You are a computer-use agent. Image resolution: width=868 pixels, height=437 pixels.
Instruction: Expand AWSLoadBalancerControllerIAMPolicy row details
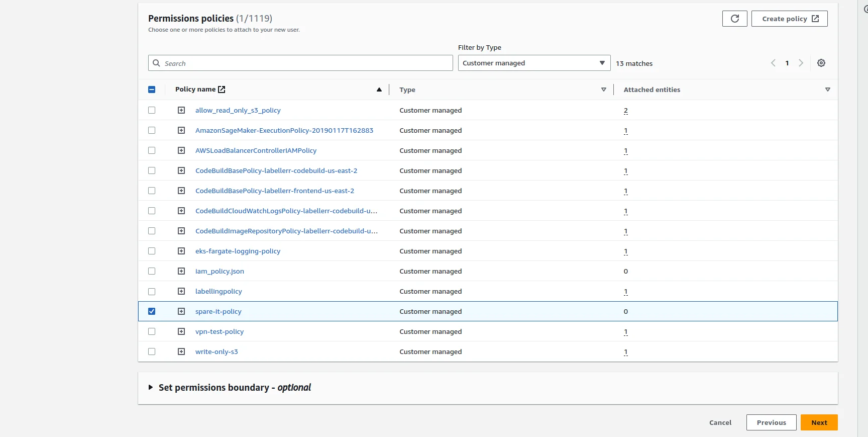pos(181,150)
